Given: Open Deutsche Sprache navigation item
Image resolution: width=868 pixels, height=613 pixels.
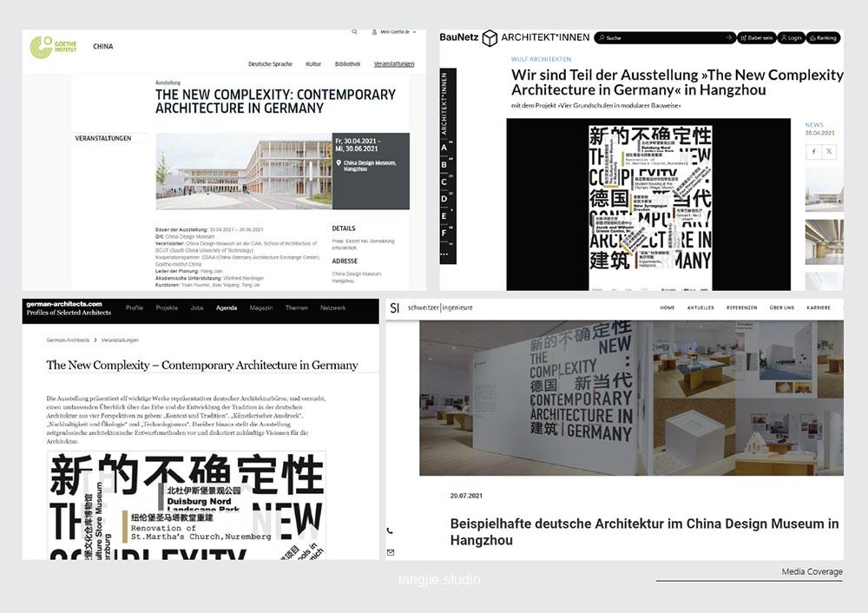Looking at the screenshot, I should pos(270,64).
